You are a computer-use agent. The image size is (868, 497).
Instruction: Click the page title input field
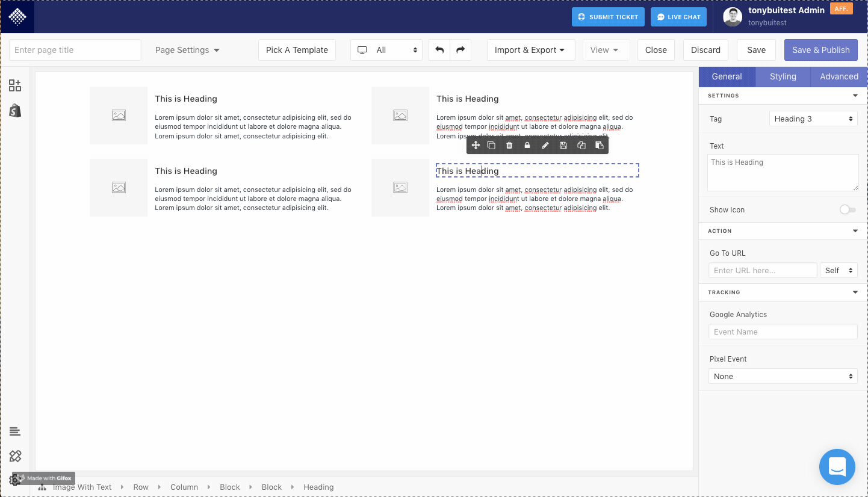[x=75, y=50]
